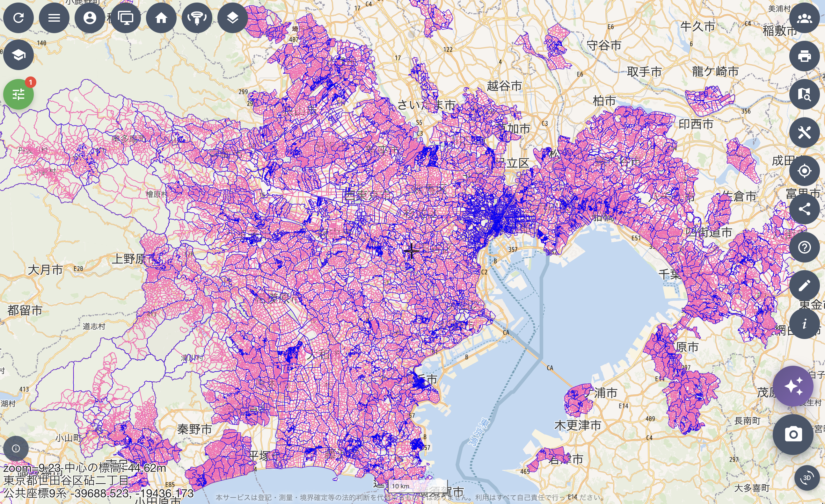This screenshot has width=825, height=504.
Task: Open the user account icon
Action: (x=89, y=18)
